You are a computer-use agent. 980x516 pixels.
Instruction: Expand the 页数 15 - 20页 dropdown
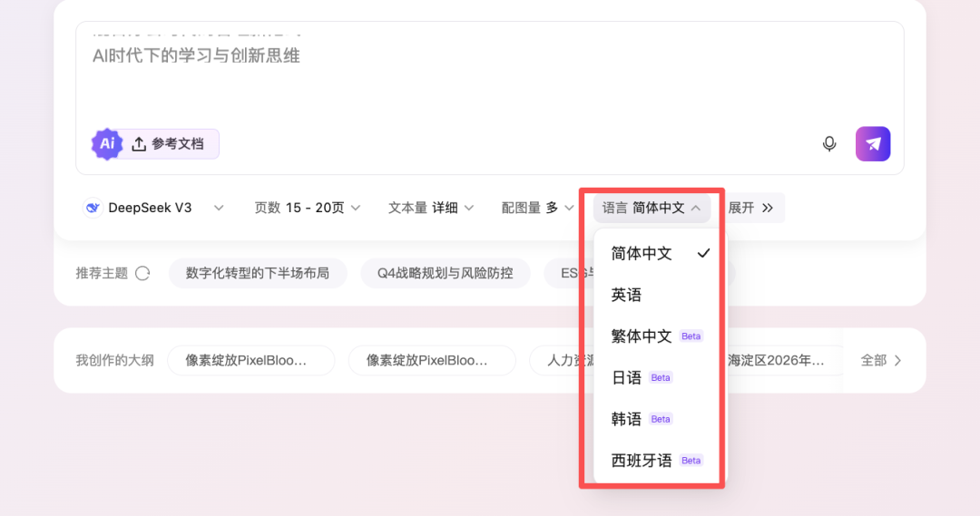click(308, 208)
